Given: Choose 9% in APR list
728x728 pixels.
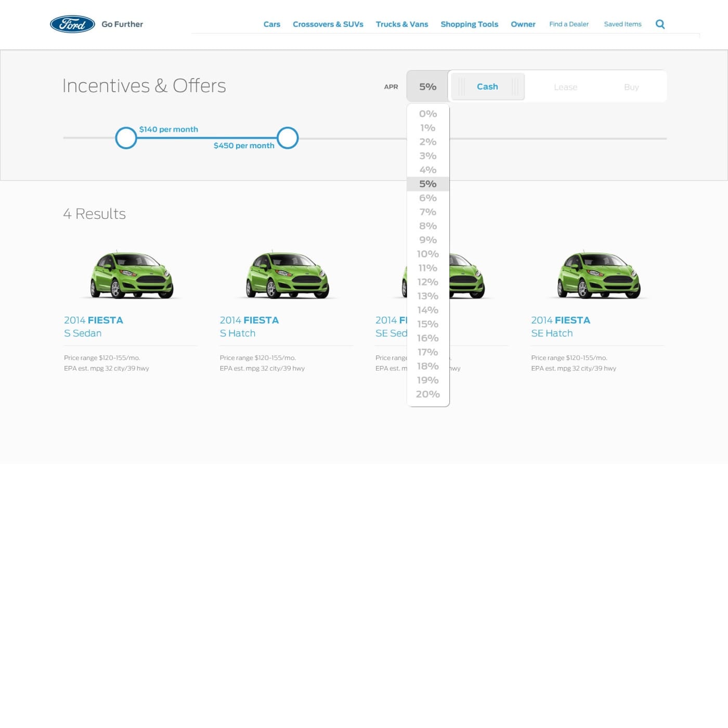Looking at the screenshot, I should tap(428, 240).
